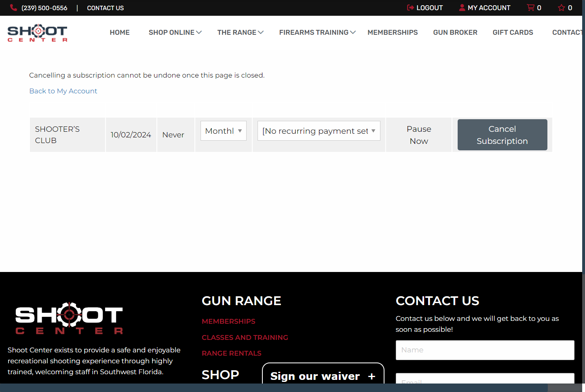Click the 10/02/2024 date cell
585x392 pixels.
tap(131, 135)
